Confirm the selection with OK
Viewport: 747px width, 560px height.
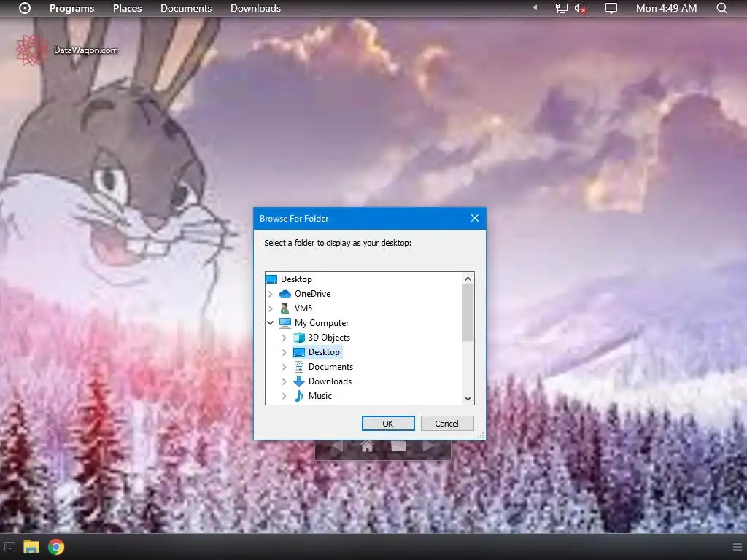(x=388, y=424)
